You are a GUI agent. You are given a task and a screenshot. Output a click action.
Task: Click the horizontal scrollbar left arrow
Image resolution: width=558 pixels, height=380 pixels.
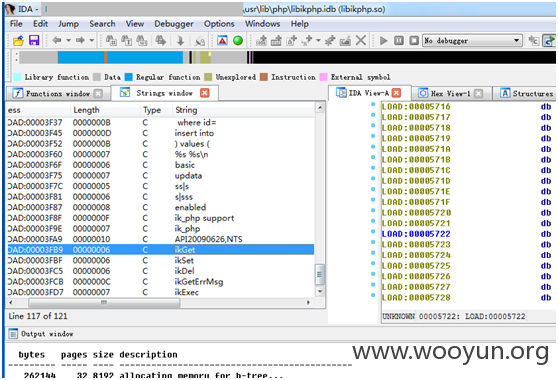click(11, 302)
